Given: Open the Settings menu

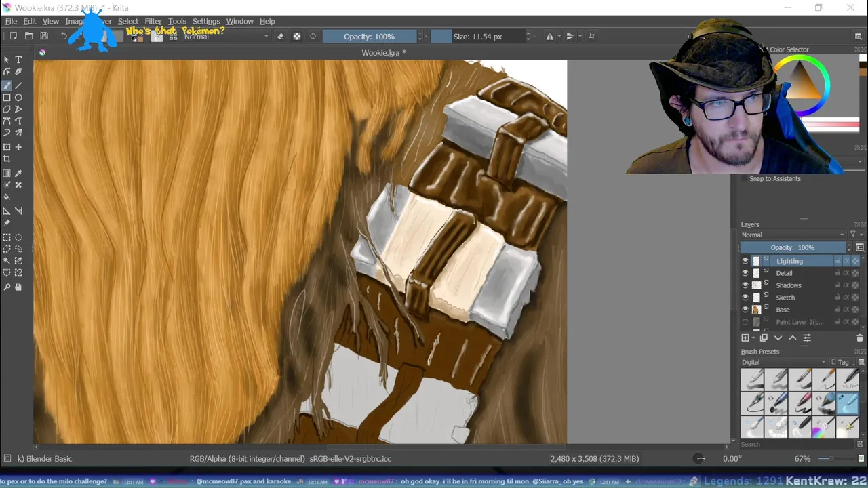Looking at the screenshot, I should coord(206,22).
